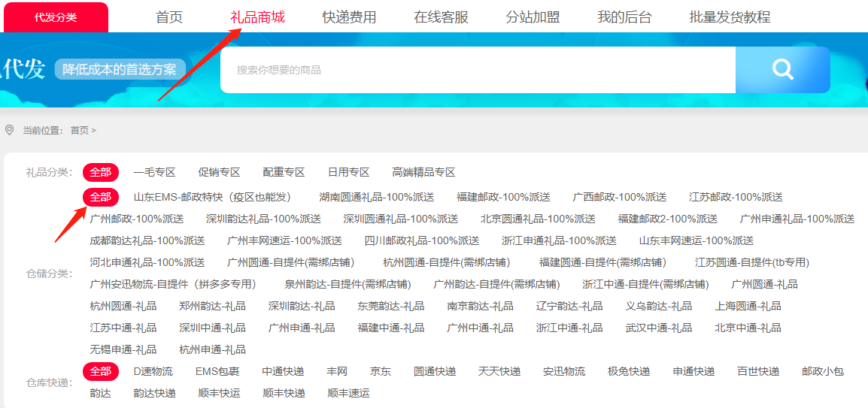Choose 成都韵达礼品-100%派送 warehouse
This screenshot has width=868, height=408.
coord(147,240)
